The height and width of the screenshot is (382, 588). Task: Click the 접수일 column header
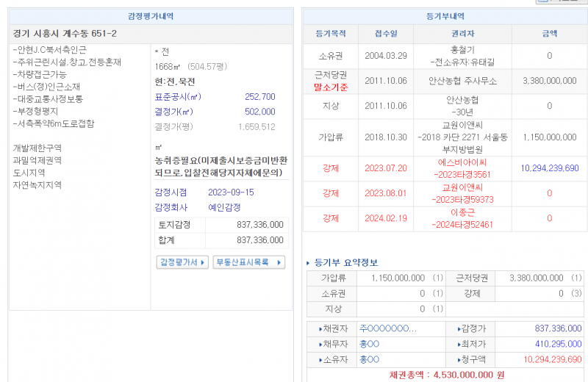386,34
